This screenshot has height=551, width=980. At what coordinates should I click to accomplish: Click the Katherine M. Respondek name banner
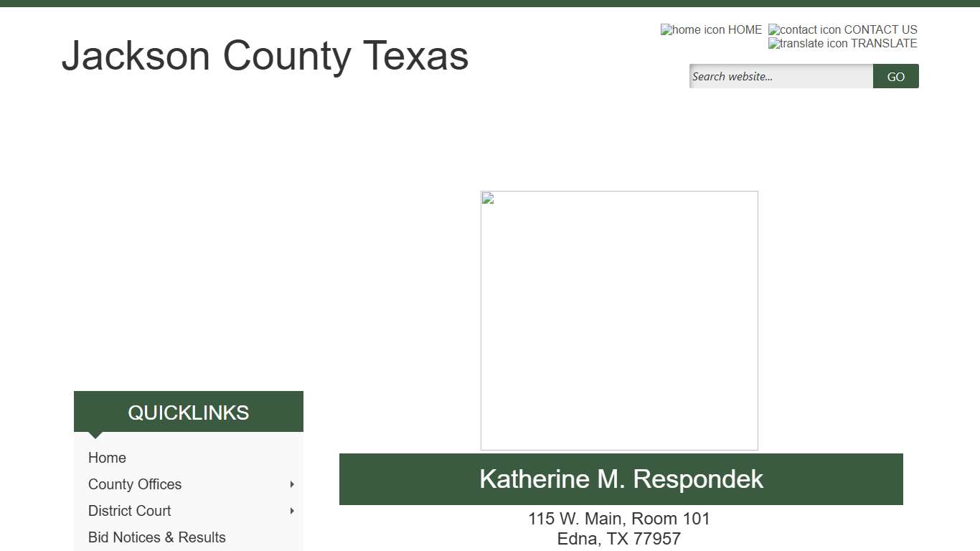click(x=621, y=479)
